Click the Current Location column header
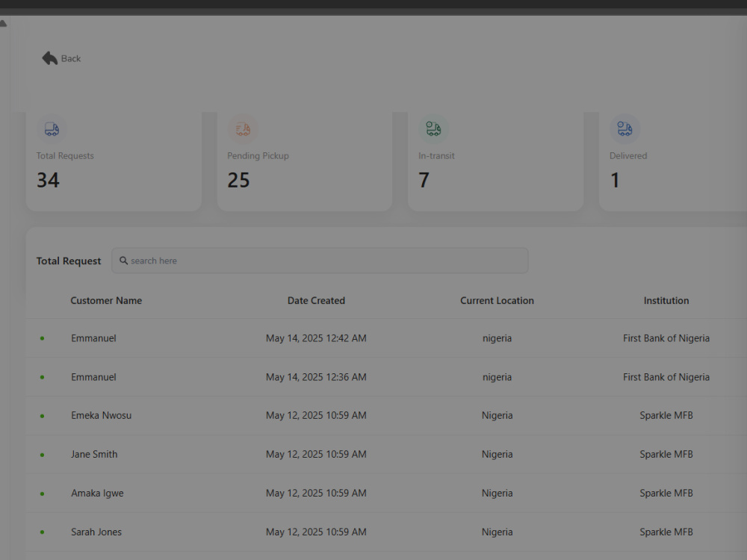Screen dimensions: 747x560 pos(497,300)
